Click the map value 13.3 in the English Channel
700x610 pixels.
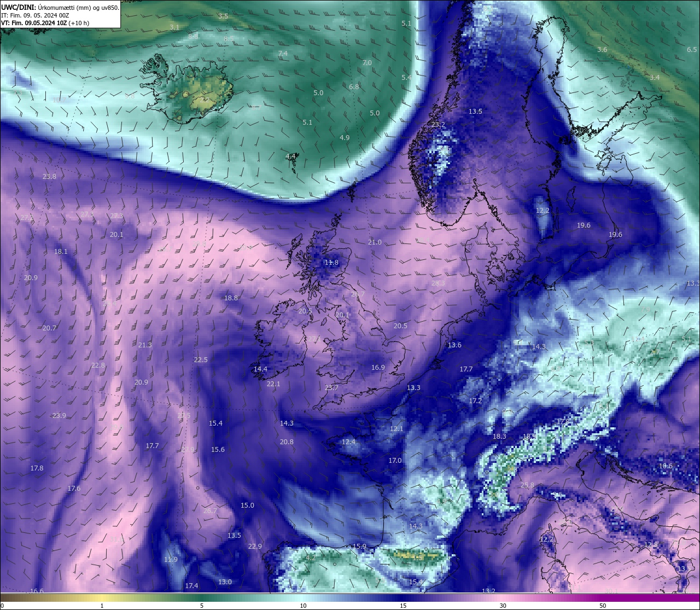413,387
